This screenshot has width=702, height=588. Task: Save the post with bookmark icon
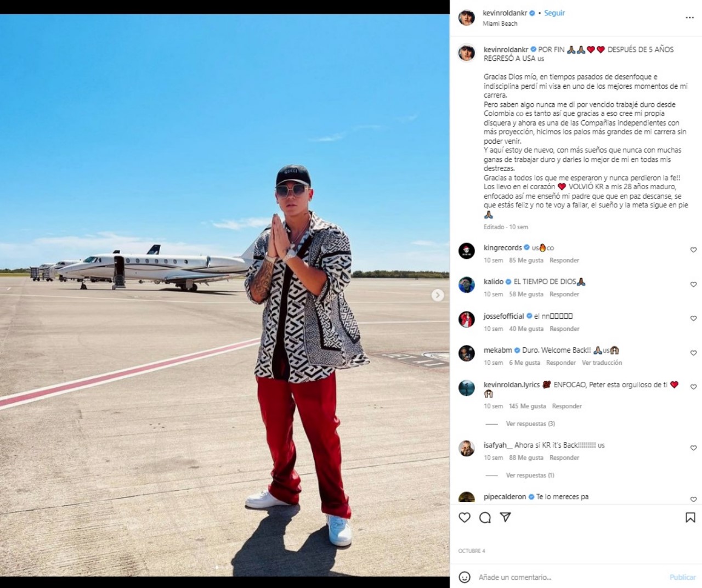pyautogui.click(x=690, y=517)
